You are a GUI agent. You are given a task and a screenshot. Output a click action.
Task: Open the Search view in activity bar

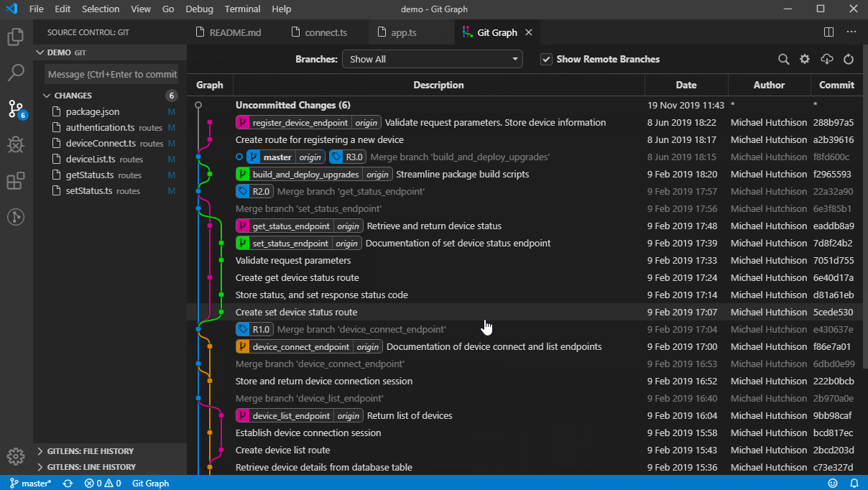tap(16, 73)
